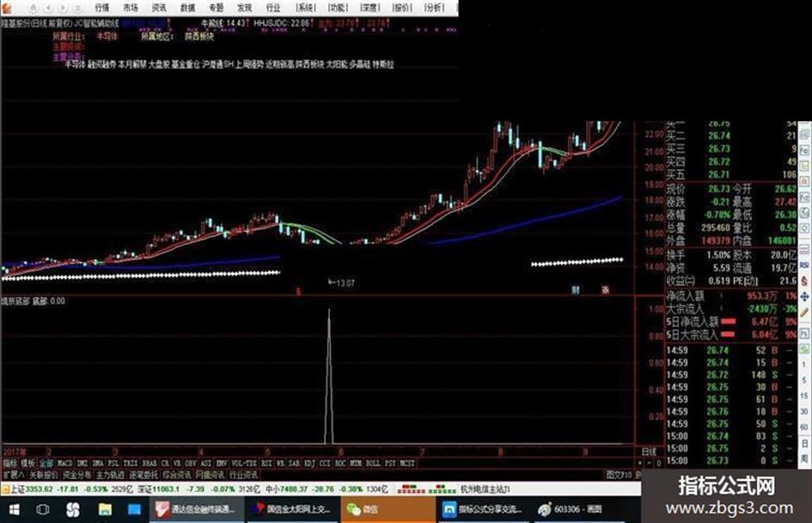Switch to 1-minute period in right toolbar
Viewport: 812px width, 523px height.
click(x=805, y=364)
